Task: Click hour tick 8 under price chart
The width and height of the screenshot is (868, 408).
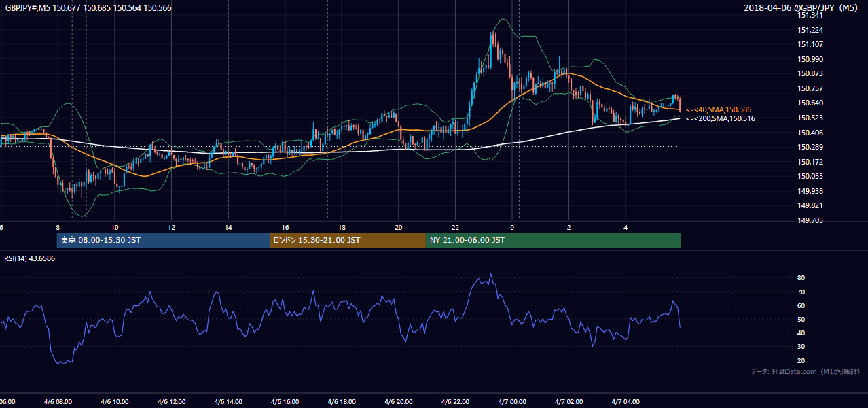Action: click(x=58, y=228)
